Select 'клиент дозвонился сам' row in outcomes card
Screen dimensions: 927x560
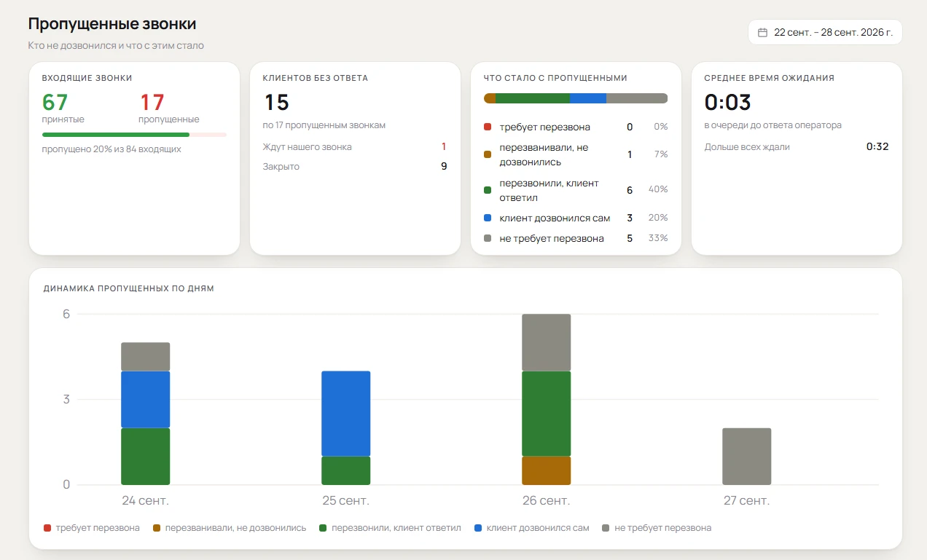[576, 218]
